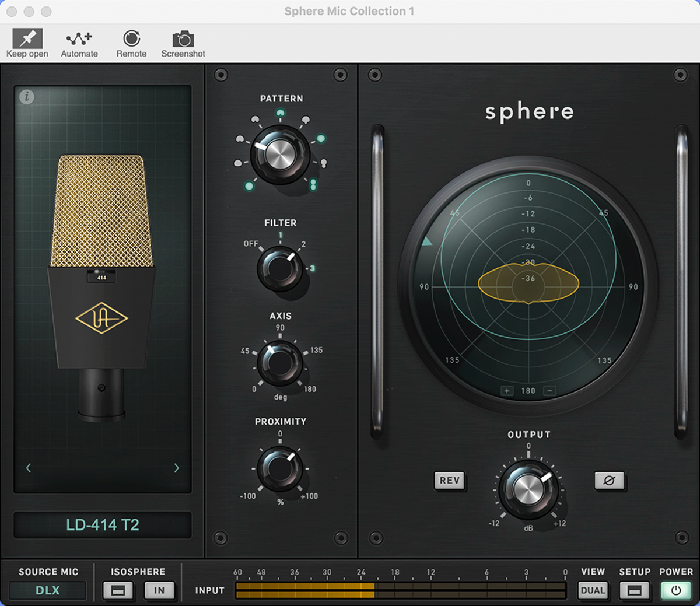Click the AXIS knob's 45 label

click(x=245, y=351)
